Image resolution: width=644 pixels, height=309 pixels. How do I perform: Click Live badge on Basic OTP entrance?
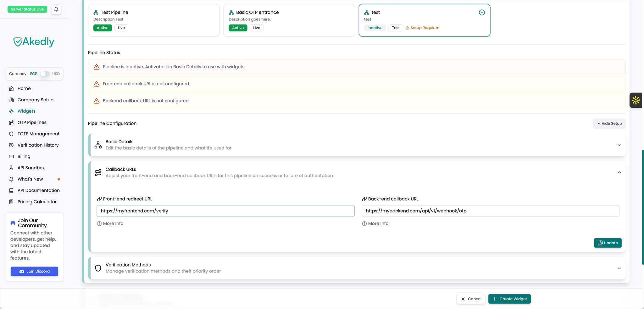pos(257,28)
